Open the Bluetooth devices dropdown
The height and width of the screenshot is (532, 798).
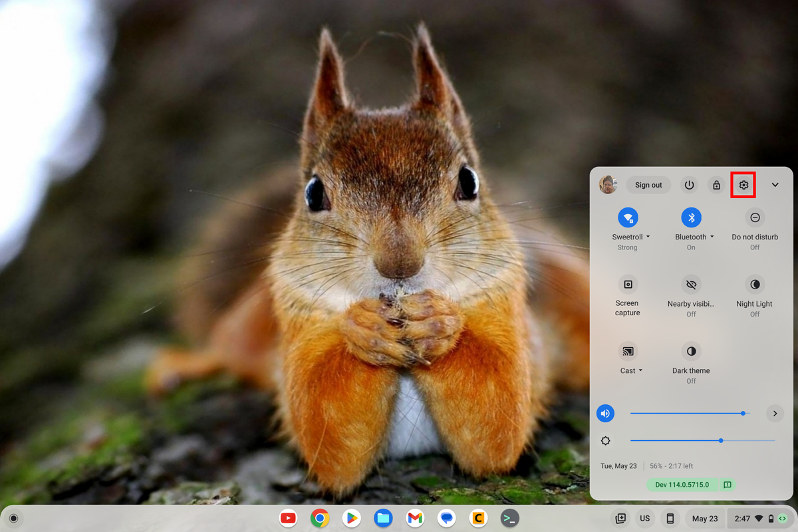[711, 237]
